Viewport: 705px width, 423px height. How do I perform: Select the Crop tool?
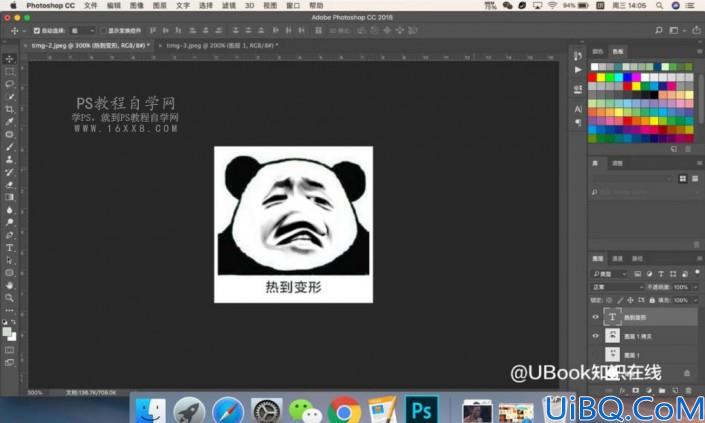[9, 109]
